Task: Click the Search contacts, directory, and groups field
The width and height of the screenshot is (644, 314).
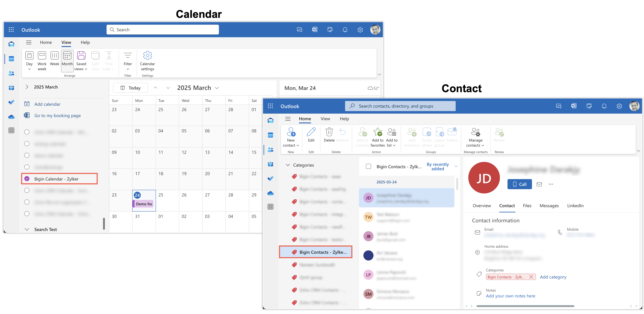Action: point(400,106)
